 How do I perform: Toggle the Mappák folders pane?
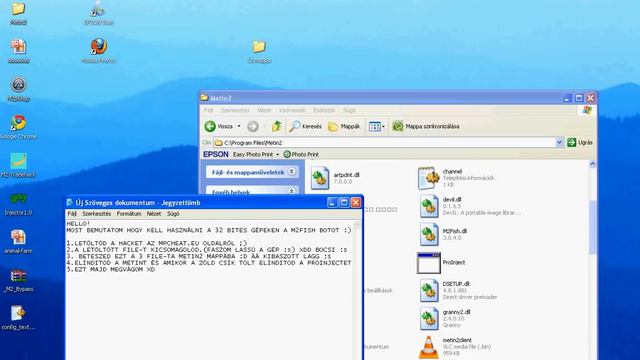pyautogui.click(x=344, y=127)
